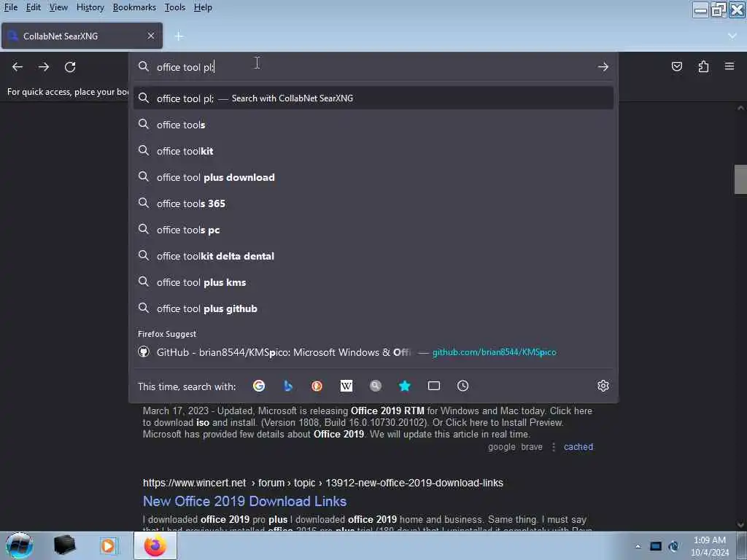This screenshot has width=747, height=560.
Task: Open the GitHub brian8544/KMSpico Firefox suggestion
Action: [x=373, y=352]
